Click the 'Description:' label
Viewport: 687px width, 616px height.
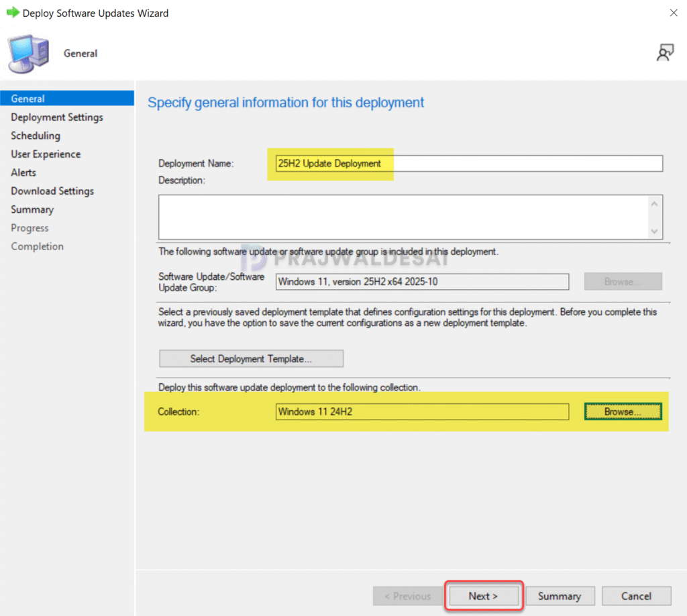(181, 180)
